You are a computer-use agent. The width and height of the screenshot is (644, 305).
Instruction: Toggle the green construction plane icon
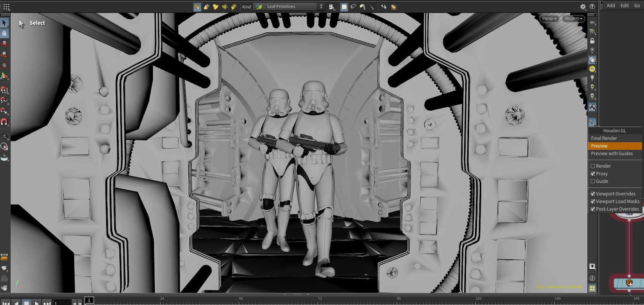[x=592, y=32]
